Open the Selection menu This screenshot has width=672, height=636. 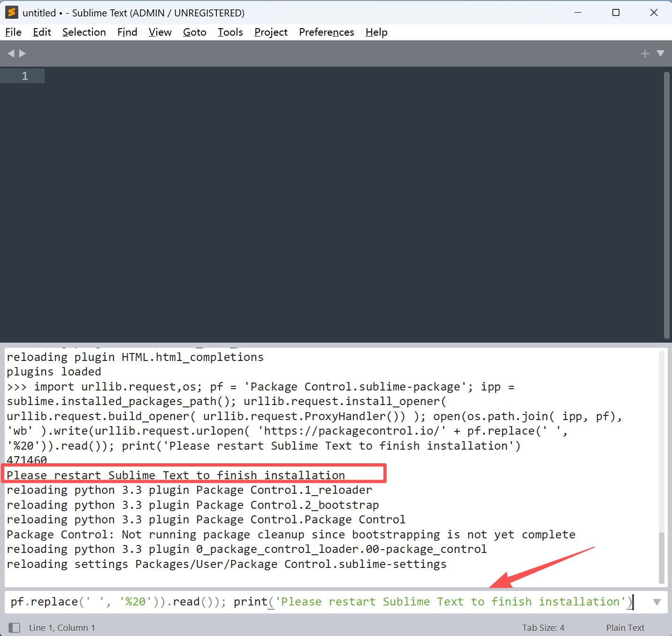tap(84, 32)
